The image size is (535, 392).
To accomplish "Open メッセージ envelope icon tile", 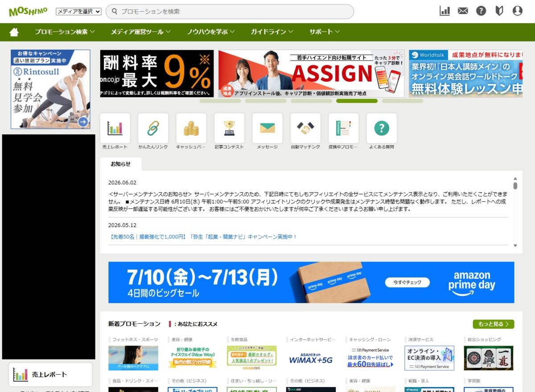I will click(267, 128).
